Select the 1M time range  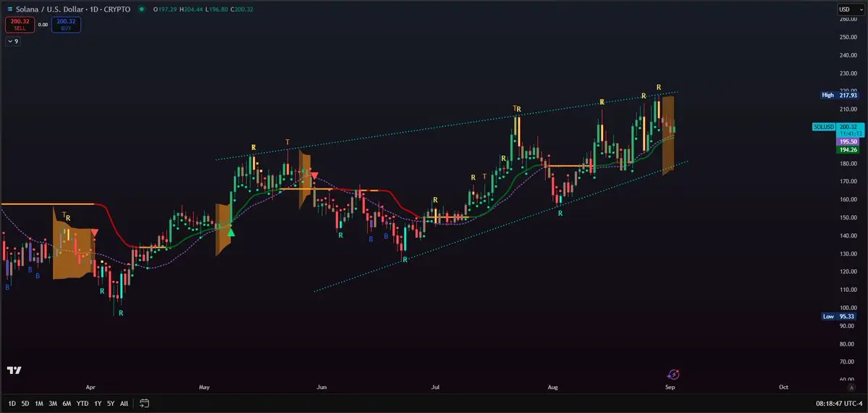[39, 404]
